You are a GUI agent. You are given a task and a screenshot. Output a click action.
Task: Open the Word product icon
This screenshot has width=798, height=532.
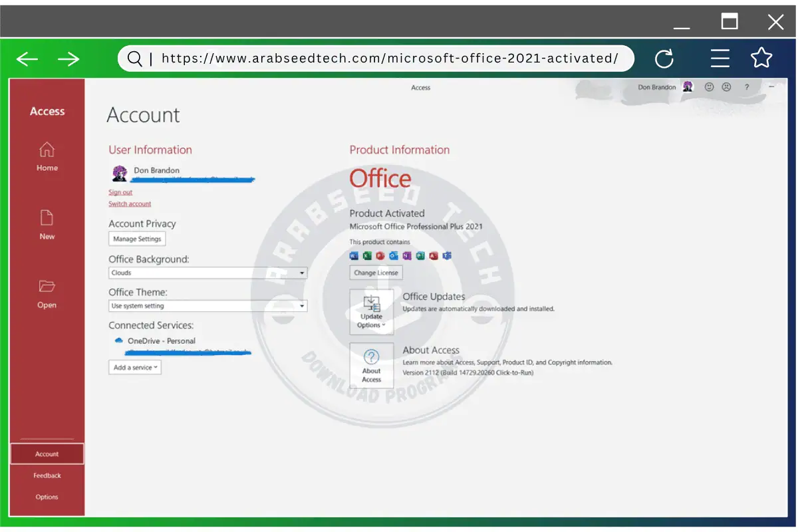pyautogui.click(x=354, y=255)
